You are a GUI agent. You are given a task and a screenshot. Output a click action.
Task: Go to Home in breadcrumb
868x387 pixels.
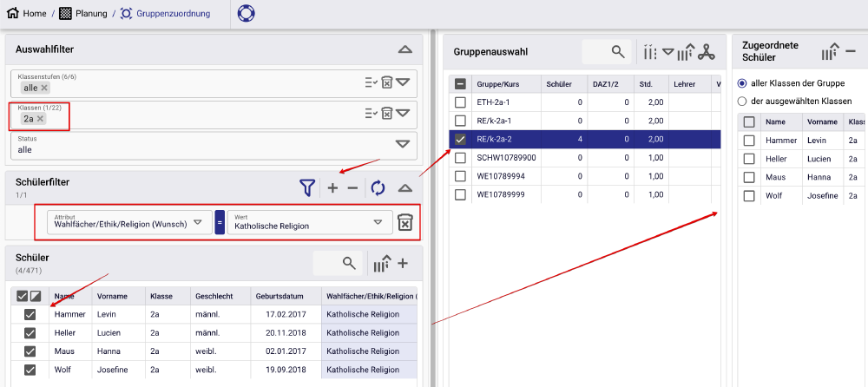point(27,14)
